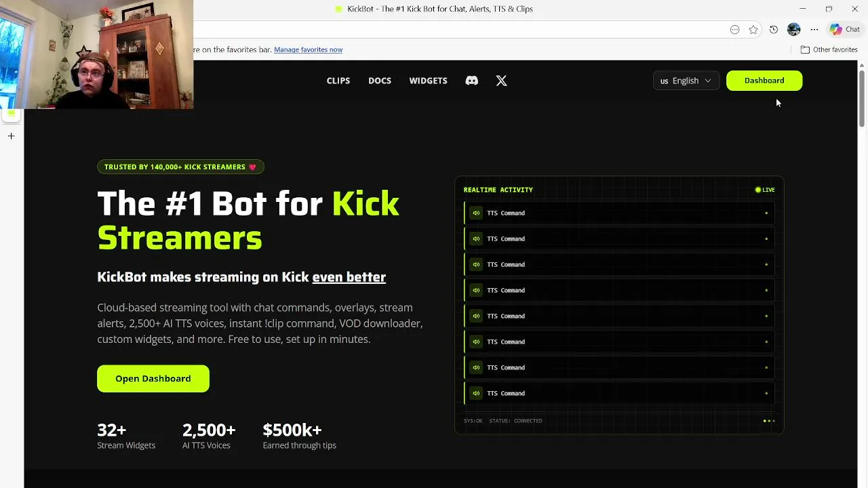Click the 'SYS:OK' status text
Screen dimensions: 868x488
pos(473,421)
